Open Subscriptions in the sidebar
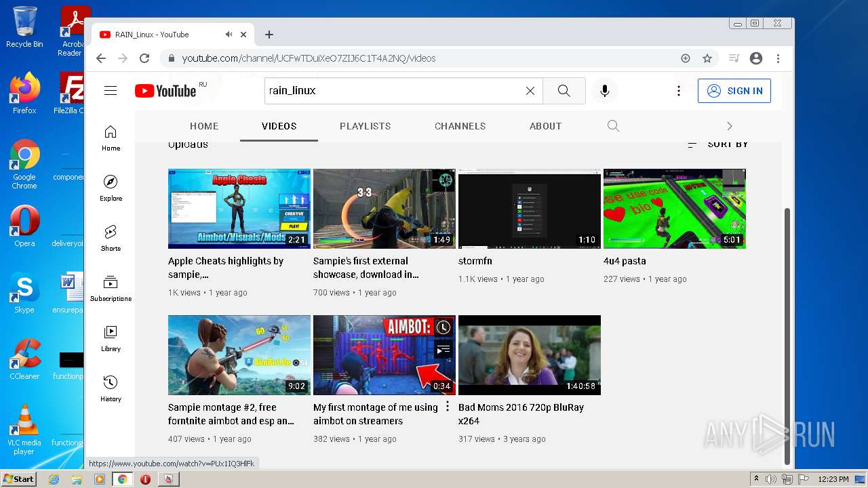Viewport: 868px width, 488px height. (x=111, y=288)
